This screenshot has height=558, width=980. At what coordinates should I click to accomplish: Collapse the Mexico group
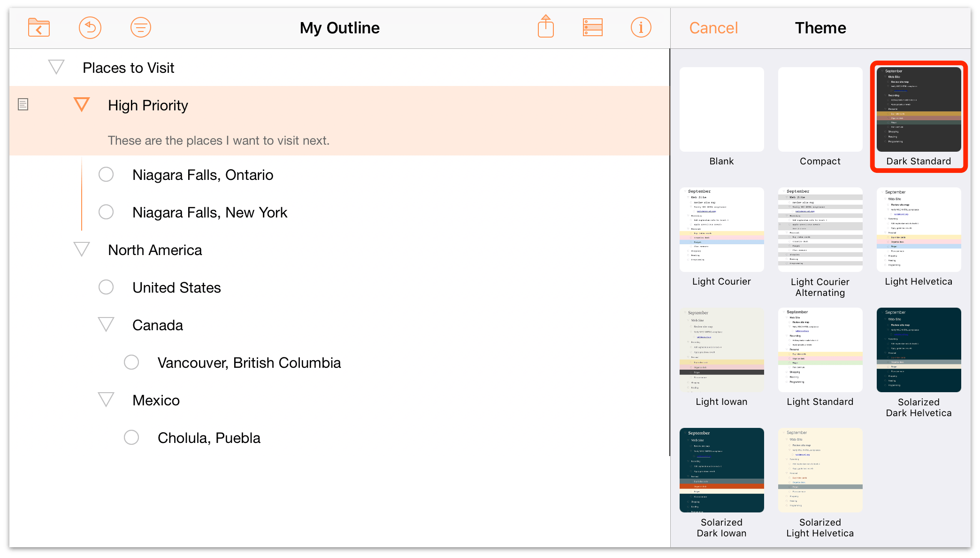[x=106, y=400]
